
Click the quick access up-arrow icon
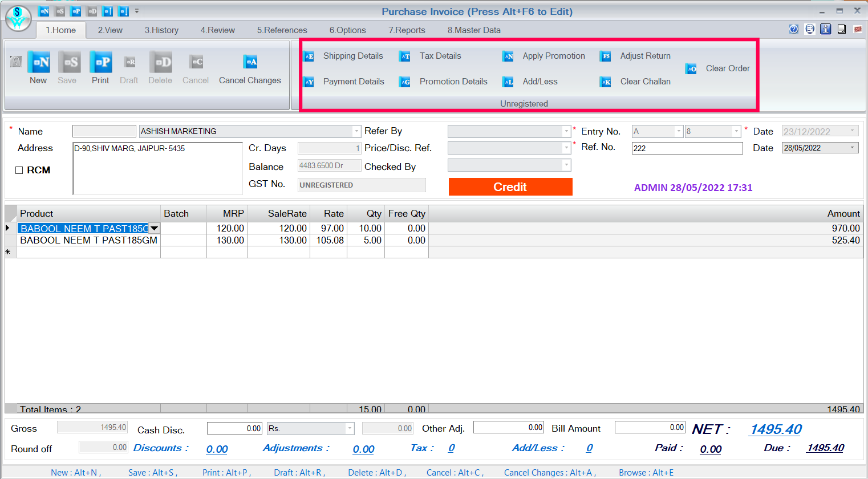tap(107, 11)
